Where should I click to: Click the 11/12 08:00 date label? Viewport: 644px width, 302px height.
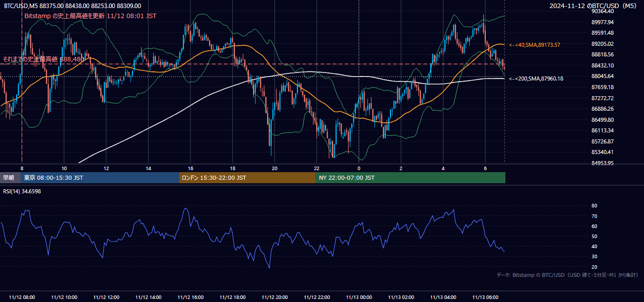(22, 297)
